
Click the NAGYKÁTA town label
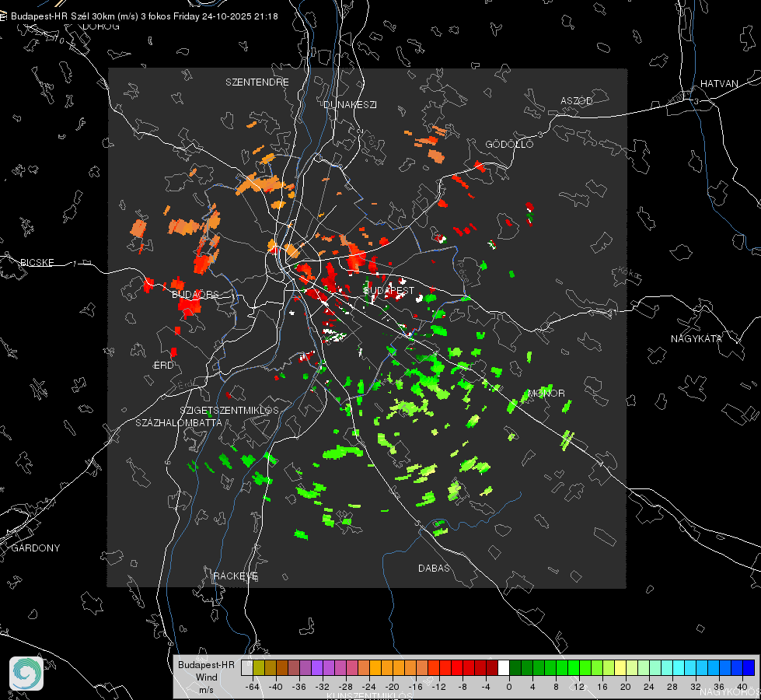696,338
